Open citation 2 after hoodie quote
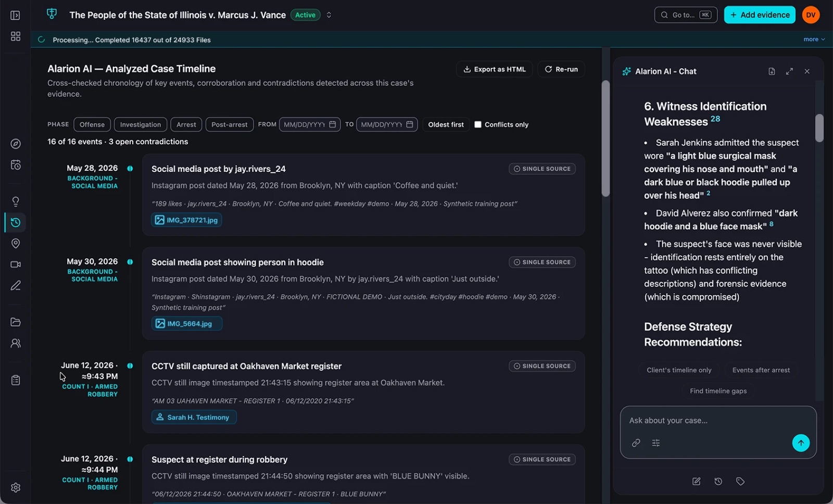 pos(708,193)
